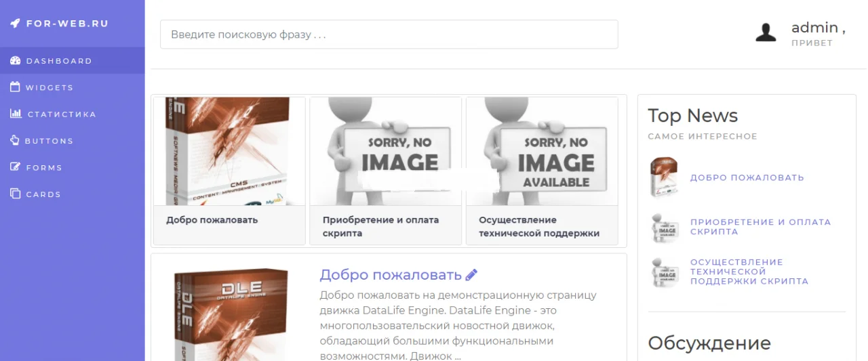Click the rocket logo icon
The image size is (868, 361).
[x=15, y=23]
